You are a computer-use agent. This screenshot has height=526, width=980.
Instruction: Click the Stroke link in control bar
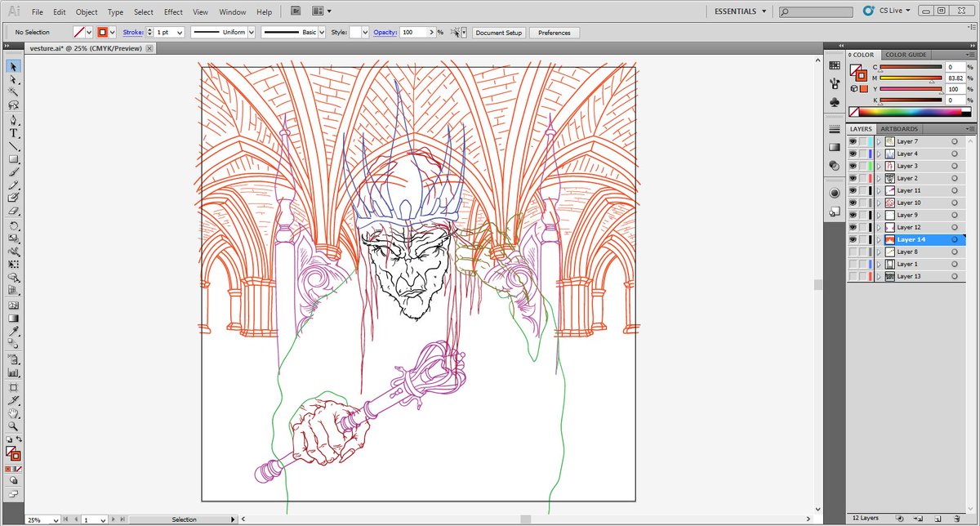[x=133, y=32]
